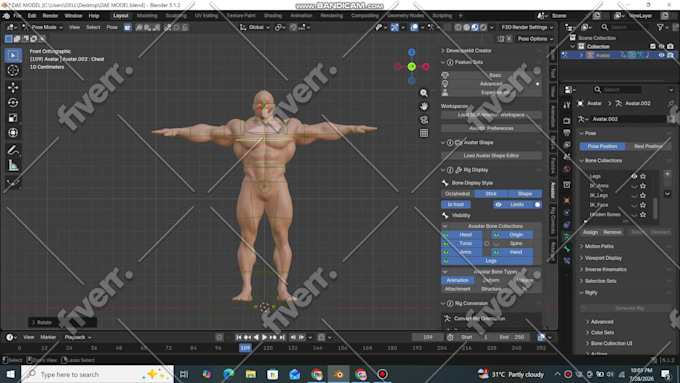Choose Octahedral bone display style
Image resolution: width=680 pixels, height=383 pixels.
[x=458, y=194]
